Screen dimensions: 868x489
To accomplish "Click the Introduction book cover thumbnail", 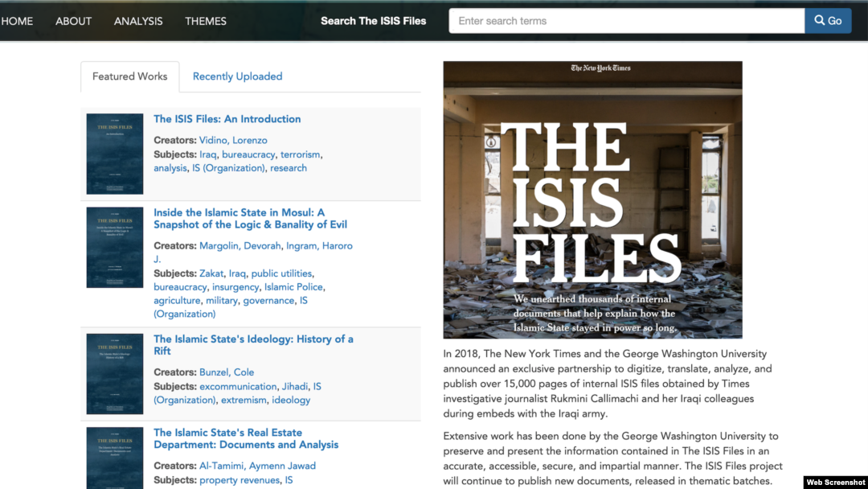I will click(x=115, y=154).
